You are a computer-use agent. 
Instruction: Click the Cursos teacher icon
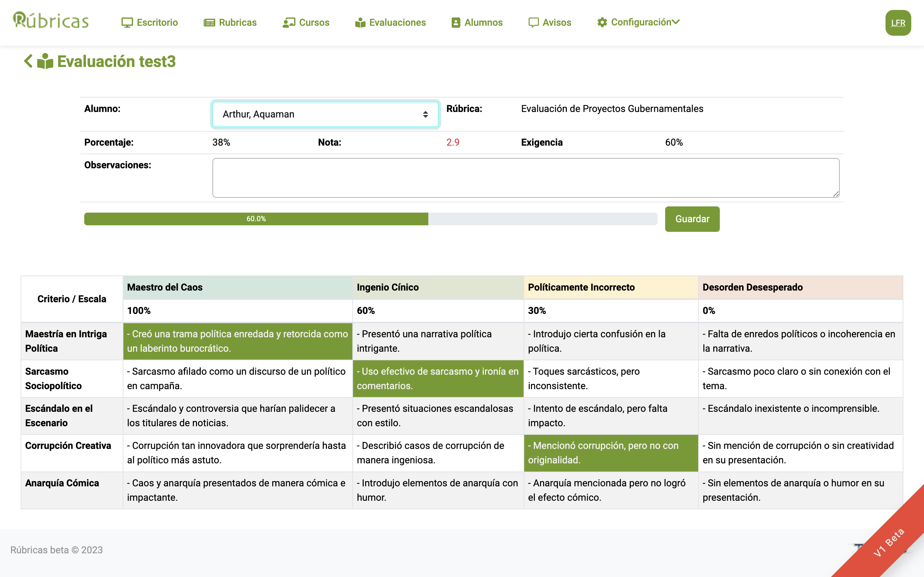[x=289, y=23]
